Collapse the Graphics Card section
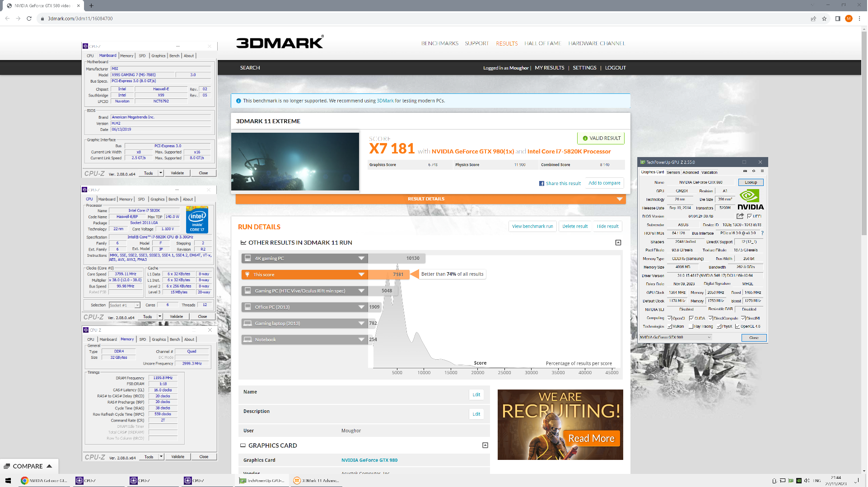 point(485,446)
